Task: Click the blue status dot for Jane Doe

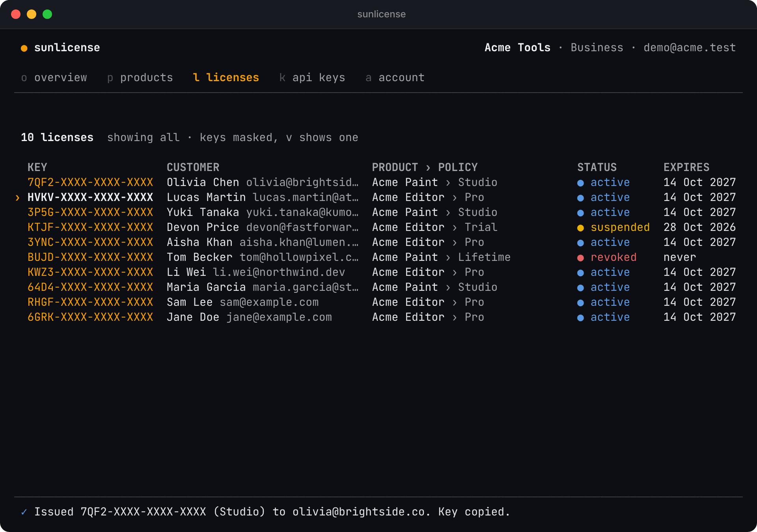Action: (580, 318)
